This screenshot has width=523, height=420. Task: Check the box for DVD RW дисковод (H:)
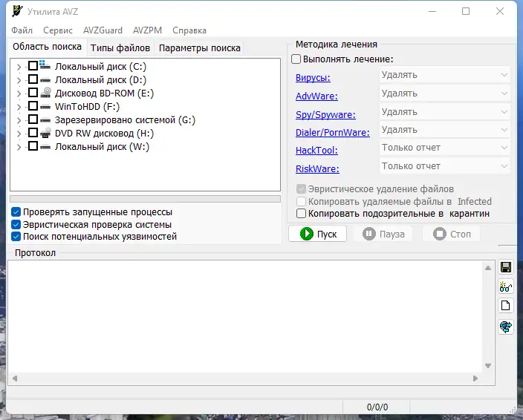point(33,132)
